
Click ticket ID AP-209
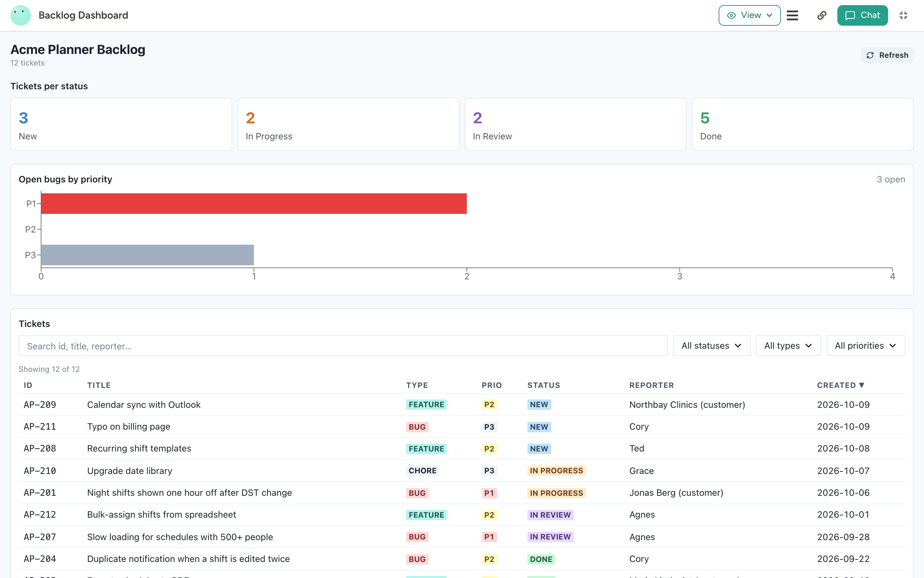click(x=40, y=405)
